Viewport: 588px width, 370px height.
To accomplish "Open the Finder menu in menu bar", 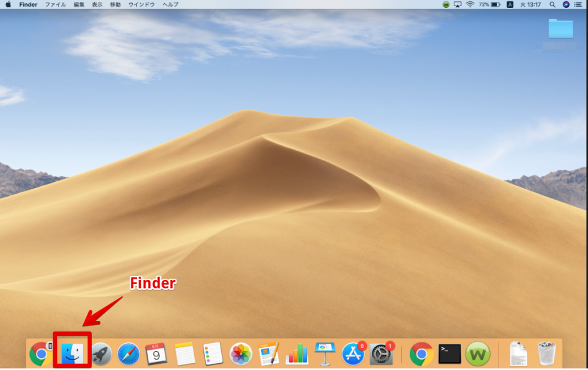I will point(28,4).
